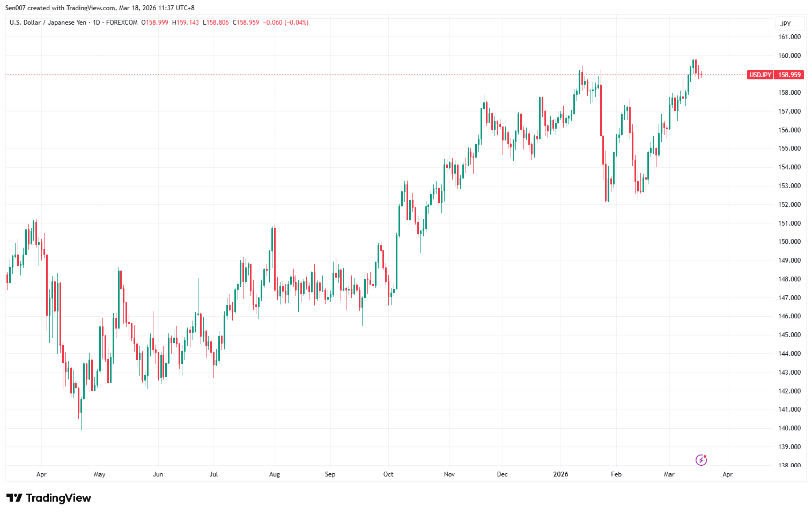Toggle the 1D interval in the chart legend
812x514 pixels.
click(x=97, y=23)
